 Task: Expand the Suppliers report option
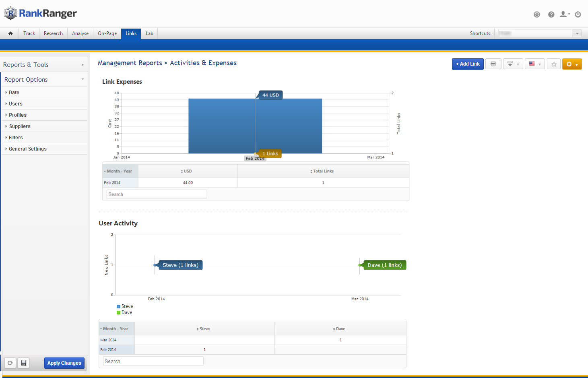click(x=20, y=126)
